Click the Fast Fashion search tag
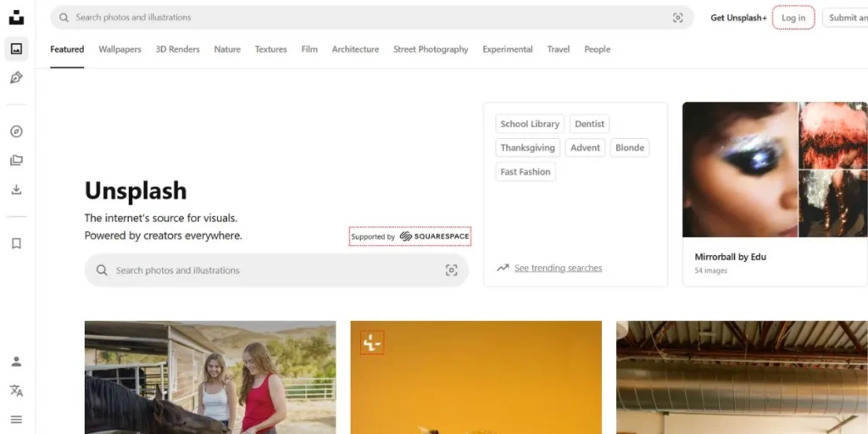 click(x=526, y=171)
